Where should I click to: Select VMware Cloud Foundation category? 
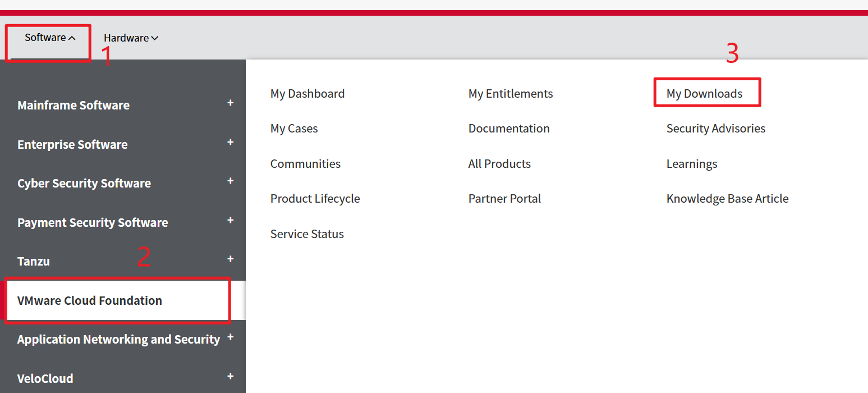click(90, 301)
